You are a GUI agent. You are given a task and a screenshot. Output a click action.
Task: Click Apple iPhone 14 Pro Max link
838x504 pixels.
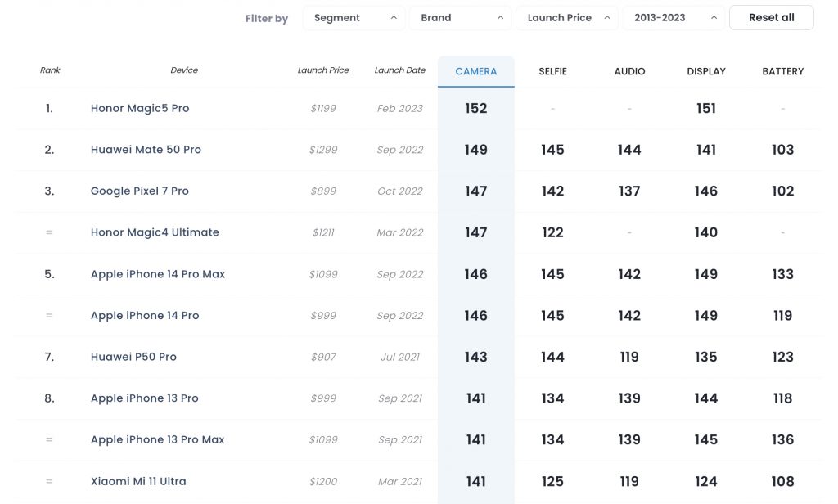pos(158,274)
